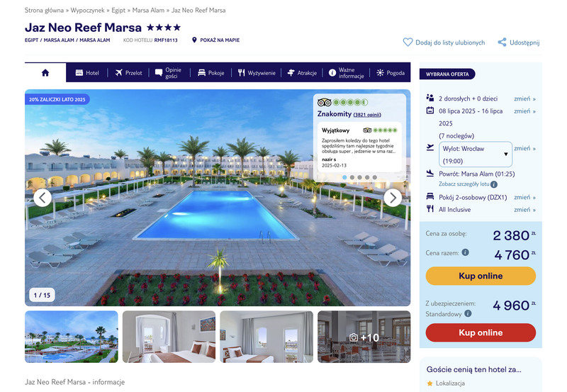
Task: Expand the Wylot: Wrocław departure dropdown
Action: [475, 155]
